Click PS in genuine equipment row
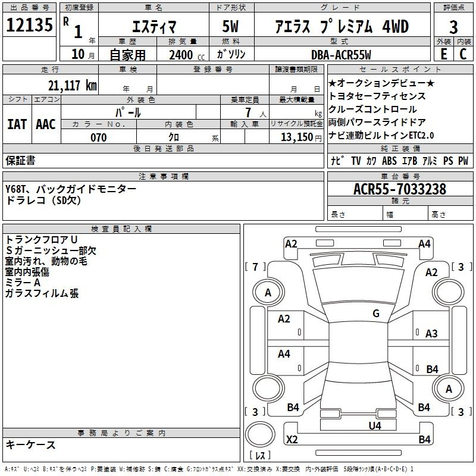The width and height of the screenshot is (476, 476). tap(448, 161)
